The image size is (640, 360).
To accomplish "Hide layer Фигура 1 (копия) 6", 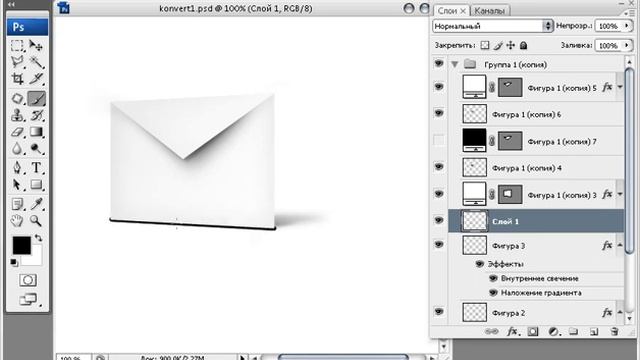I will tap(439, 113).
